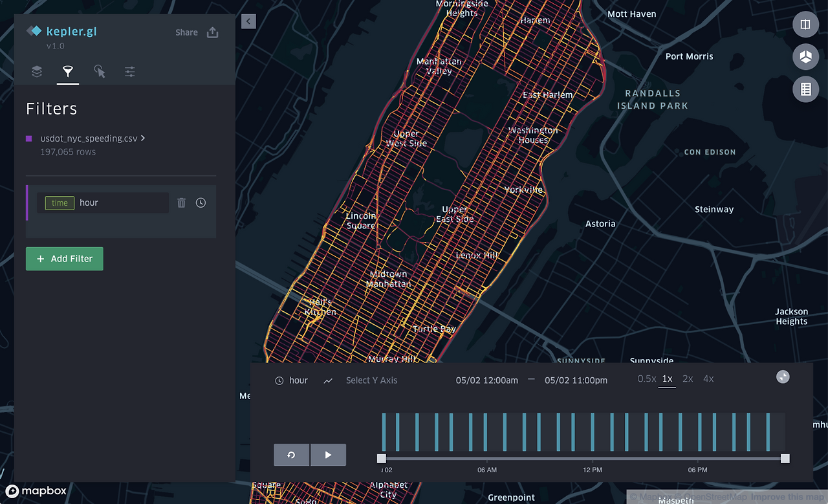Click the Turtle Bay map label
Viewport: 828px width, 504px height.
[x=434, y=329]
